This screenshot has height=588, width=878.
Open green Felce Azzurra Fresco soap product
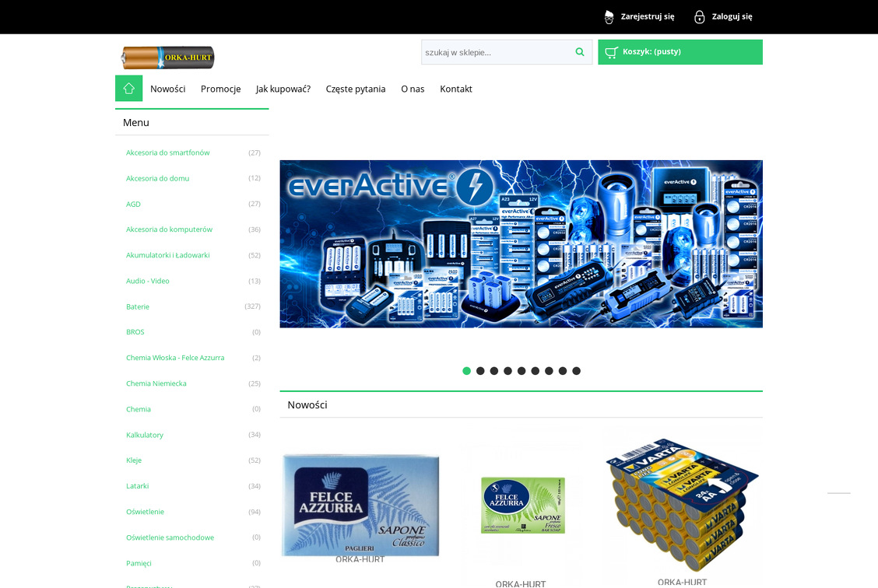pyautogui.click(x=522, y=506)
